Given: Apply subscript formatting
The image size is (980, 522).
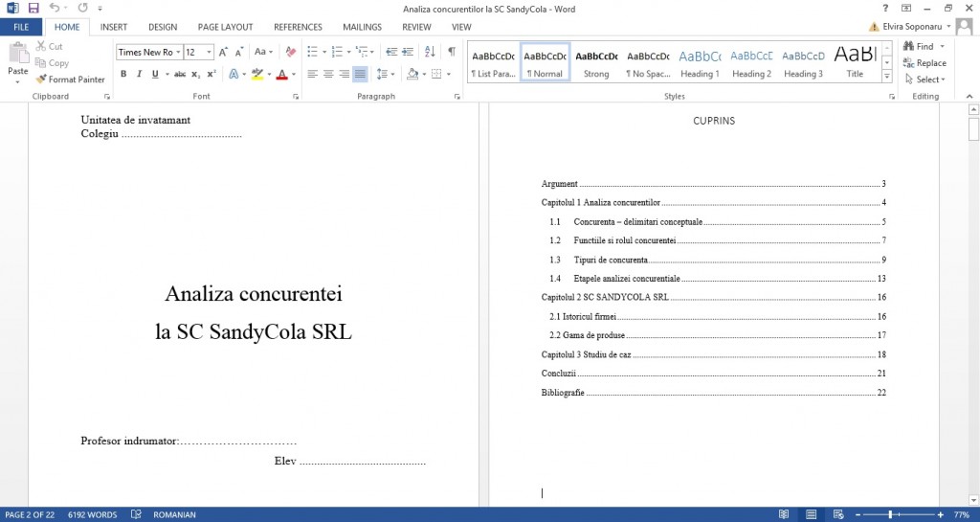Looking at the screenshot, I should click(195, 74).
